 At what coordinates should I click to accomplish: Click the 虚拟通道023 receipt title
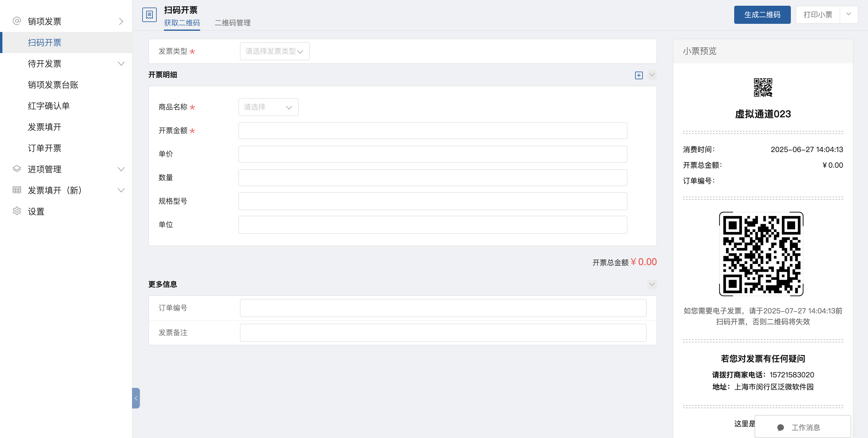pos(763,114)
